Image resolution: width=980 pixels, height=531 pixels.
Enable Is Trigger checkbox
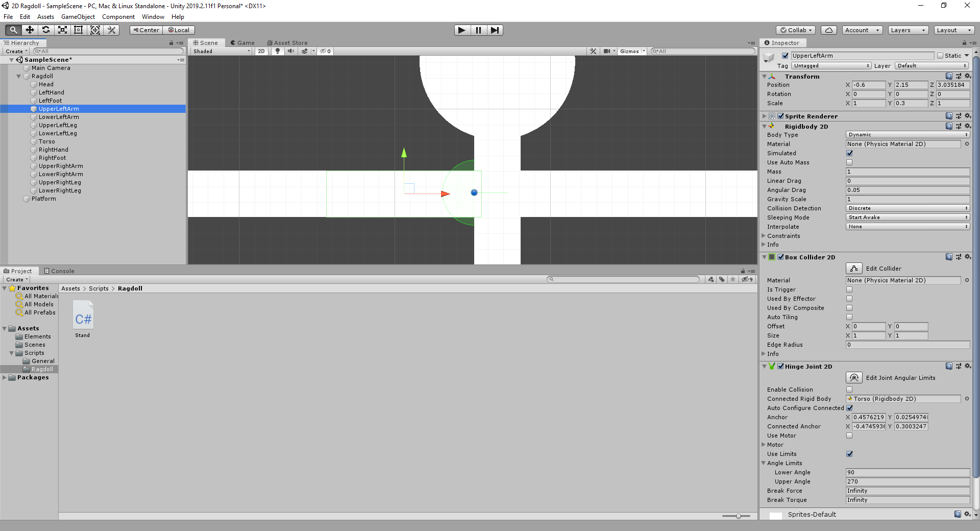(849, 289)
